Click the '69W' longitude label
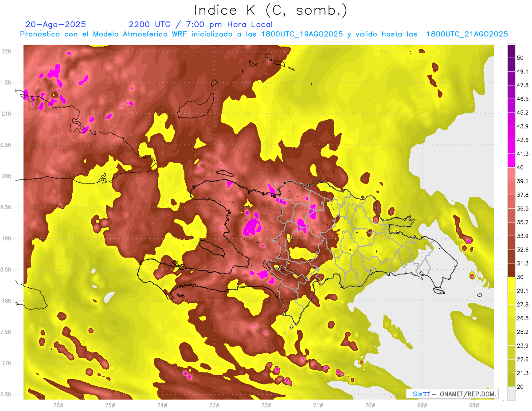 [x=422, y=405]
